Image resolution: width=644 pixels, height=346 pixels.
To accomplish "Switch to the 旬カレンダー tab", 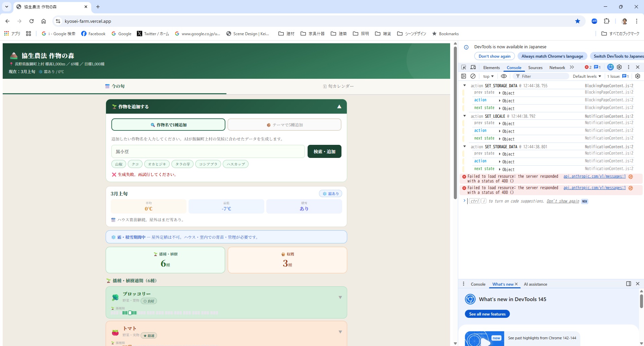I will pyautogui.click(x=338, y=86).
